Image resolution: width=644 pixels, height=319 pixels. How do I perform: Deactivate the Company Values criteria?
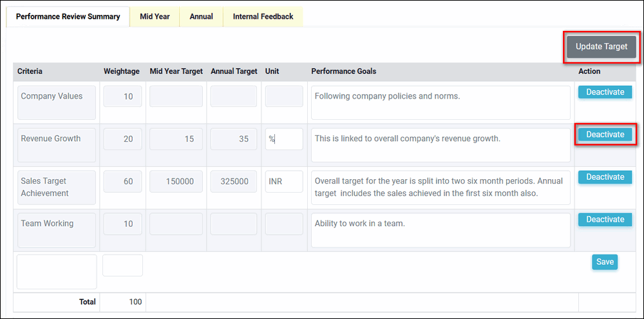[605, 92]
